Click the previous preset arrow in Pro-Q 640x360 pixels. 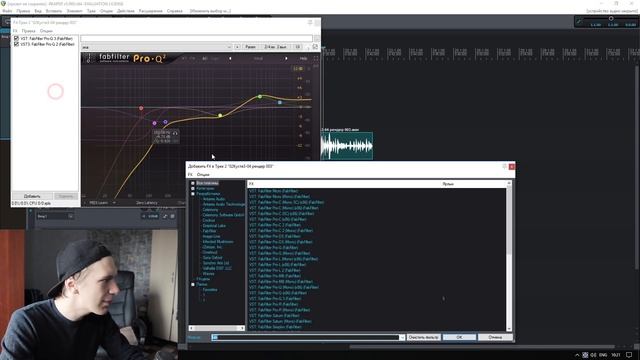[230, 59]
